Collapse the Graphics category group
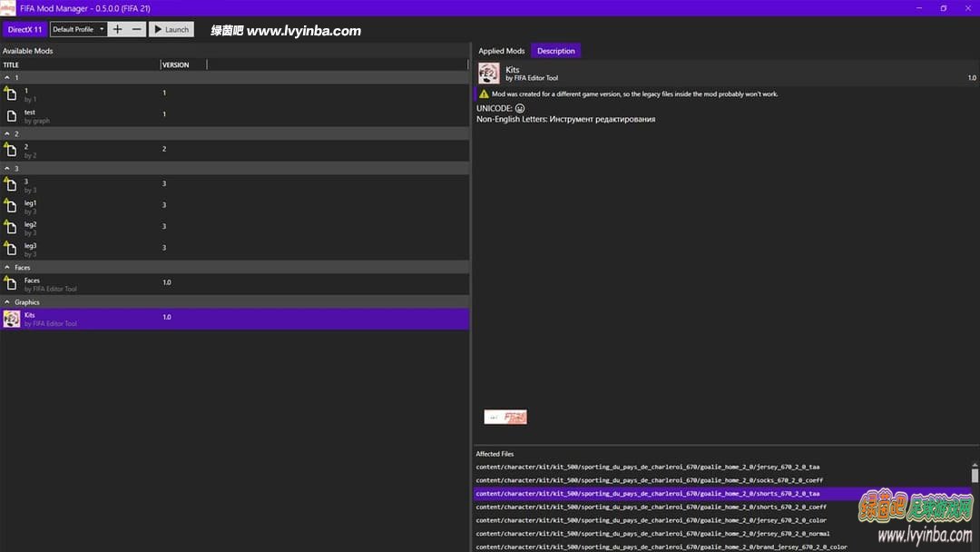 click(7, 302)
